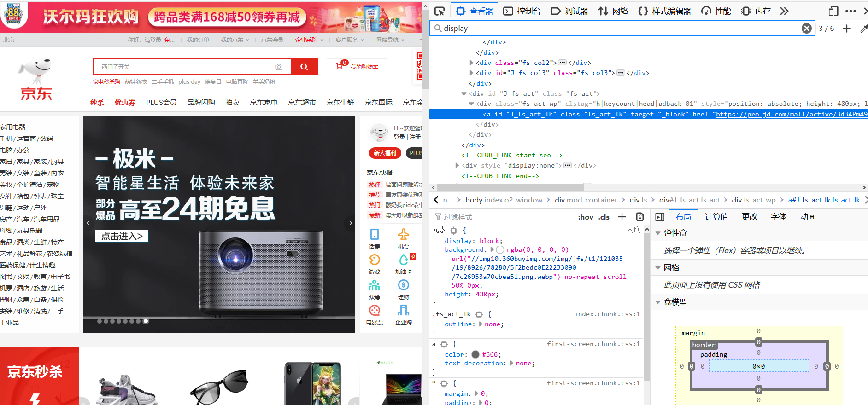Image resolution: width=868 pixels, height=405 pixels.
Task: Highlight elements matching the element rule selector
Action: click(453, 230)
